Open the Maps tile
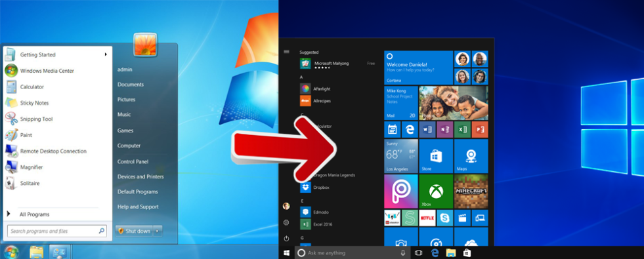644x259 pixels. (x=471, y=156)
